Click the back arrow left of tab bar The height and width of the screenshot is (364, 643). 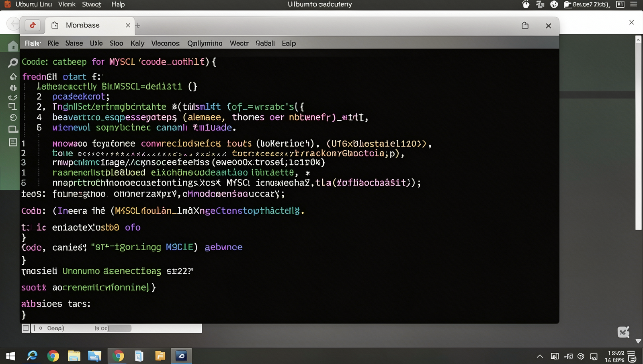click(x=14, y=24)
